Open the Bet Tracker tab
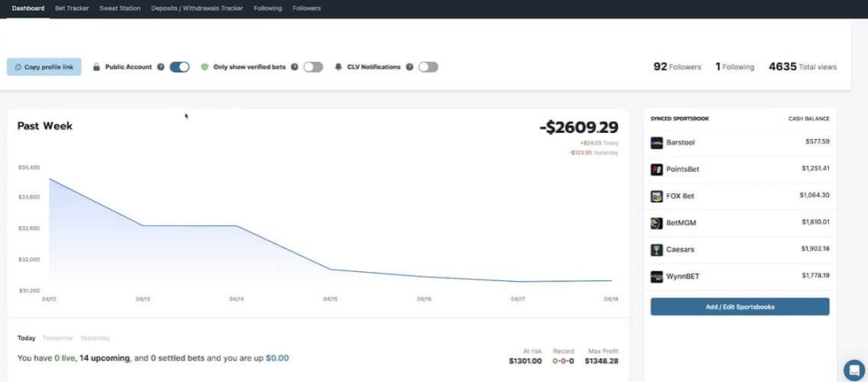The image size is (868, 382). click(x=72, y=8)
